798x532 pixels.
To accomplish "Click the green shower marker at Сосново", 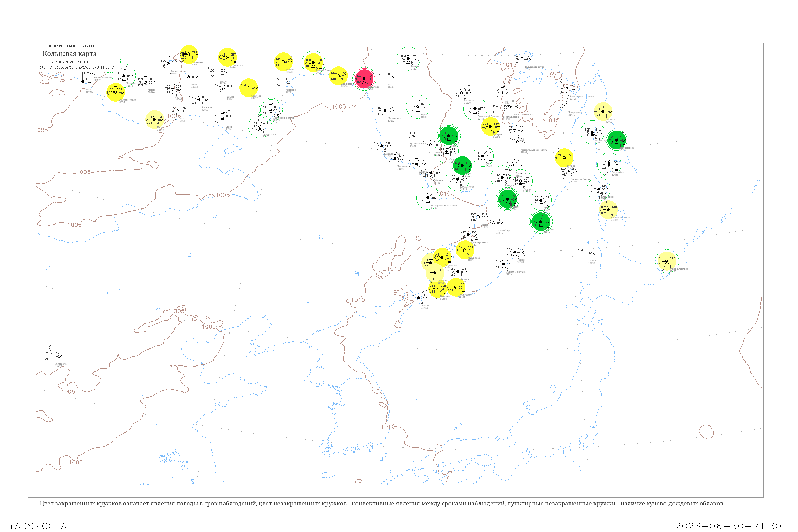I will click(540, 222).
